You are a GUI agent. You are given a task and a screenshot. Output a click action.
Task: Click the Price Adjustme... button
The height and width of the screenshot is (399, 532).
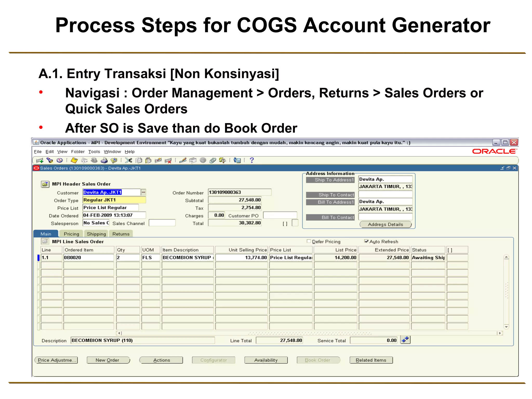(x=56, y=360)
